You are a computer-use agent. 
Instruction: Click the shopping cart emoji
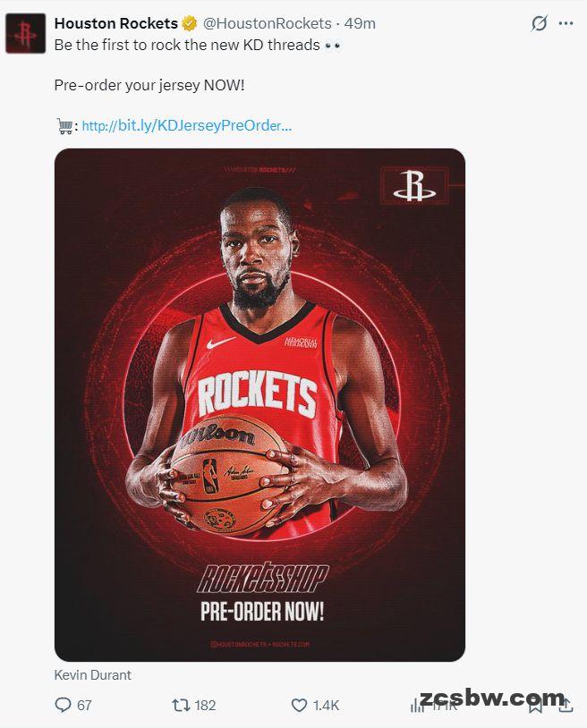pos(64,126)
